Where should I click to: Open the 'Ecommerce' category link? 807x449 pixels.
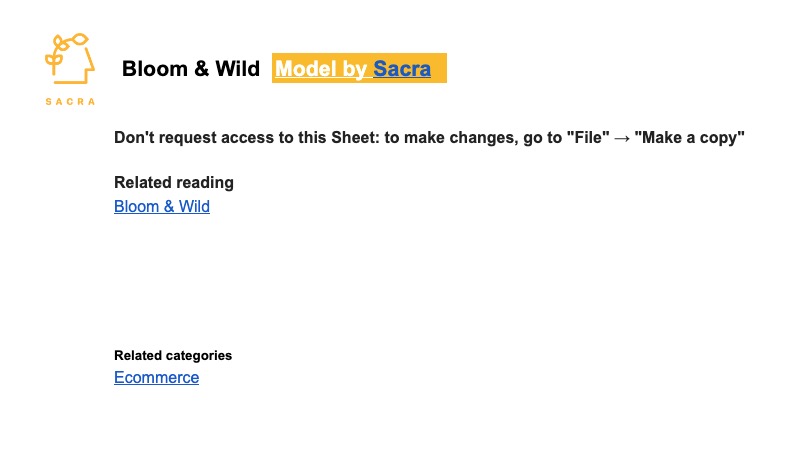[156, 377]
